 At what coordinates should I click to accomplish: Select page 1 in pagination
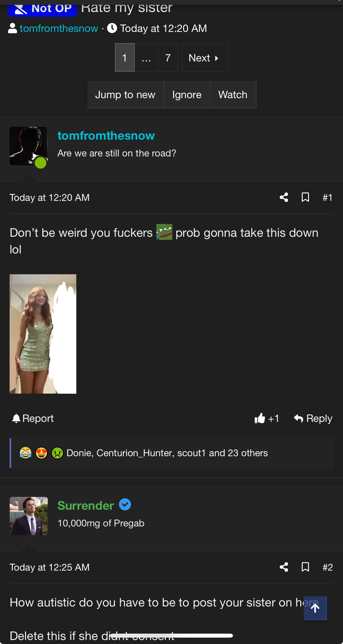125,58
